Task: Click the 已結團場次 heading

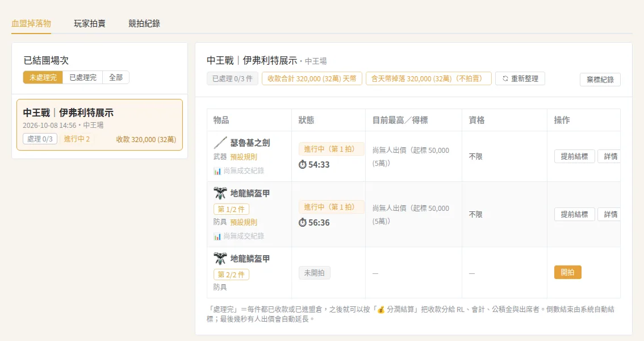Action: coord(46,60)
